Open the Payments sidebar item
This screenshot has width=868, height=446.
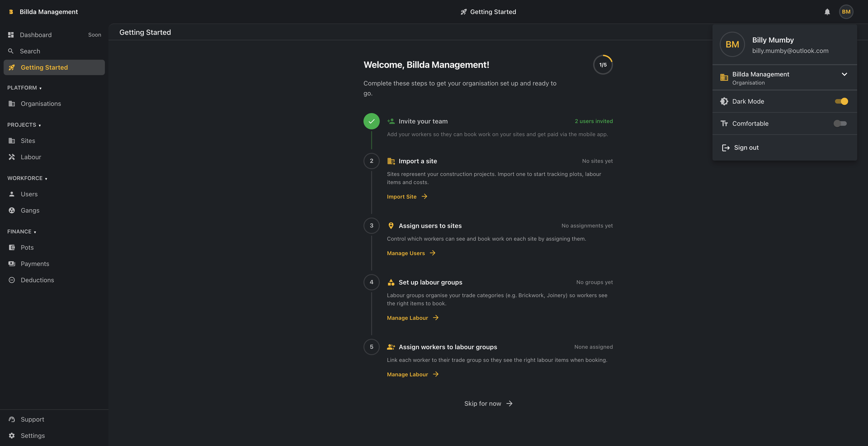(35, 264)
